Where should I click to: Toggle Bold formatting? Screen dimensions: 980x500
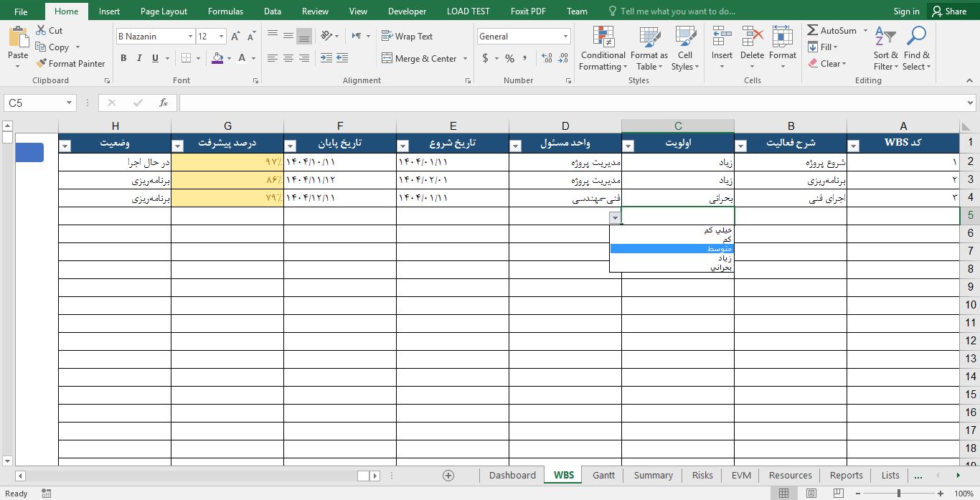pyautogui.click(x=123, y=59)
